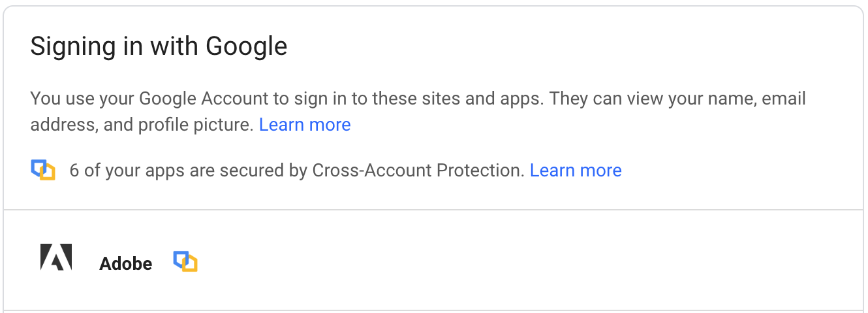Open Learn more link after "profile picture"
868x313 pixels.
tap(305, 125)
